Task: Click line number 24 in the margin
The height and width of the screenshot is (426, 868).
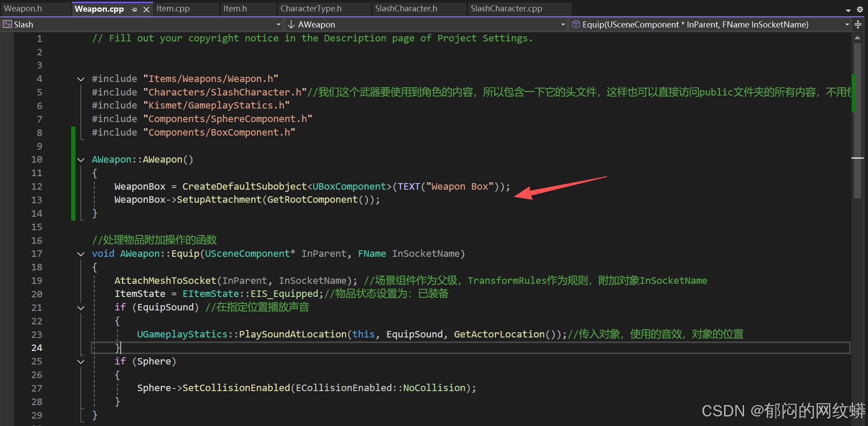Action: (x=37, y=348)
